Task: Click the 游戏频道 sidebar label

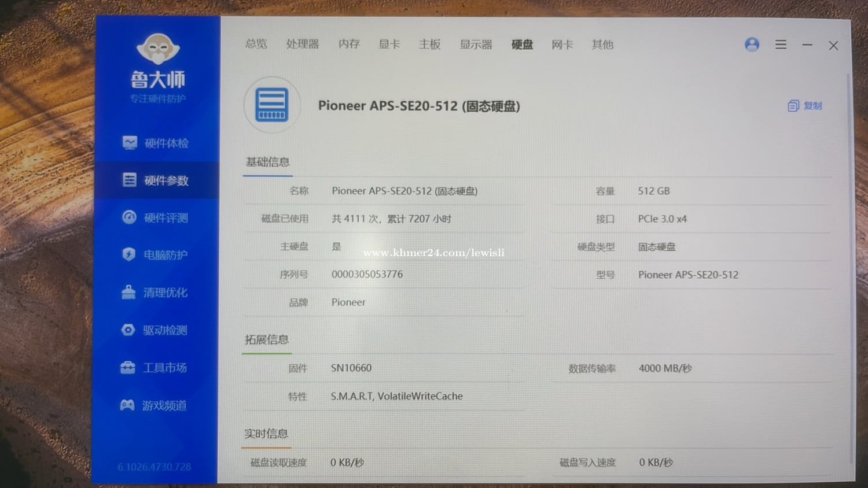Action: pyautogui.click(x=164, y=405)
